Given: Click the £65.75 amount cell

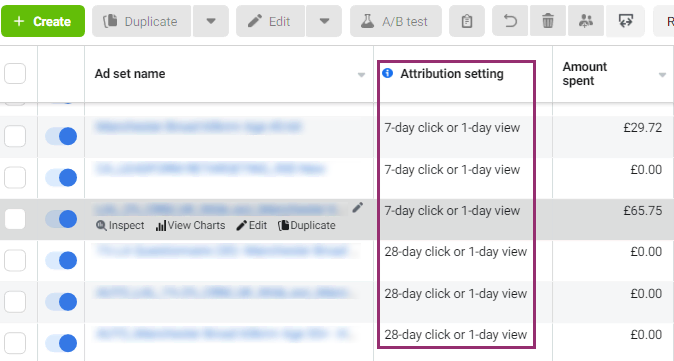Looking at the screenshot, I should [x=643, y=211].
